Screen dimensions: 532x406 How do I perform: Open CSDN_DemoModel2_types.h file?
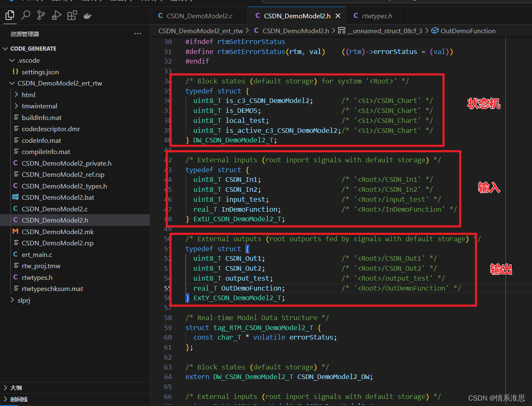[x=75, y=186]
